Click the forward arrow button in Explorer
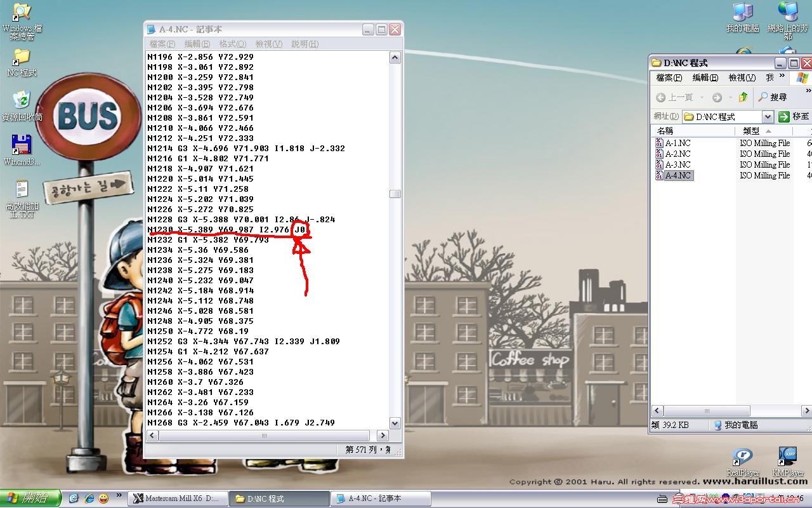 [717, 97]
